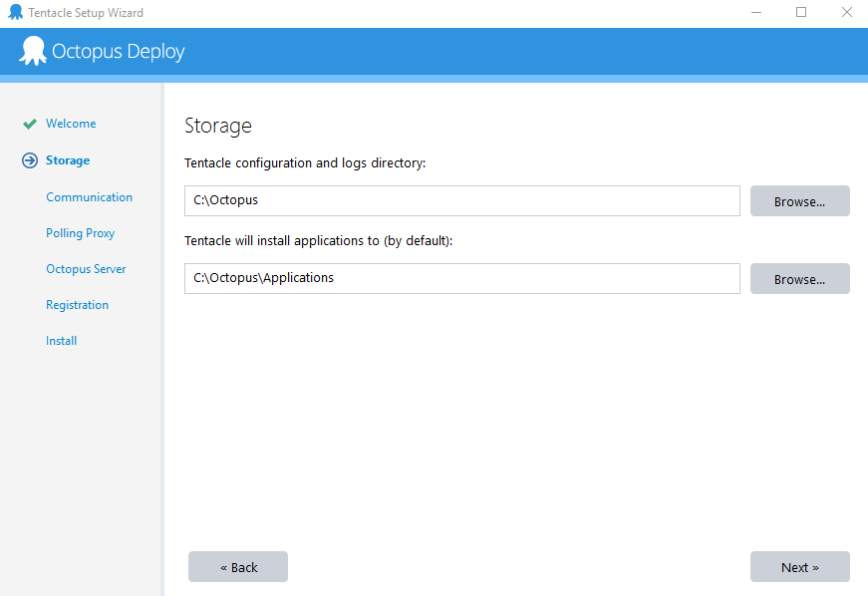
Task: Go to the Install step
Action: point(62,341)
